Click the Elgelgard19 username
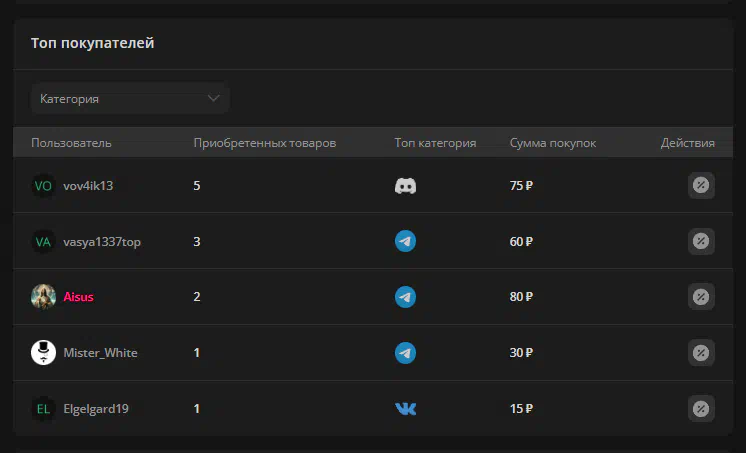Viewport: 746px width, 453px height. coord(96,409)
